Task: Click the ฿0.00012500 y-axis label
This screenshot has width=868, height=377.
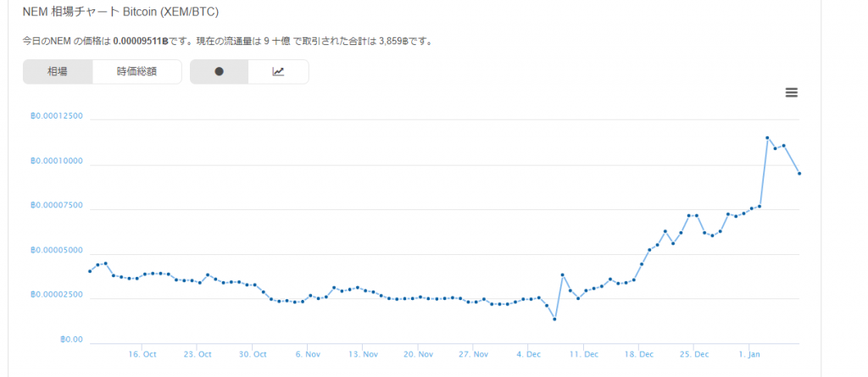Action: coord(56,116)
